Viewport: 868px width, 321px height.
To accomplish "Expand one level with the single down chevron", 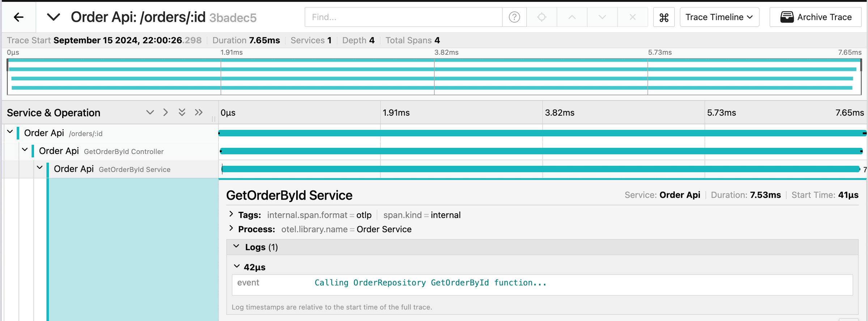I will tap(150, 112).
